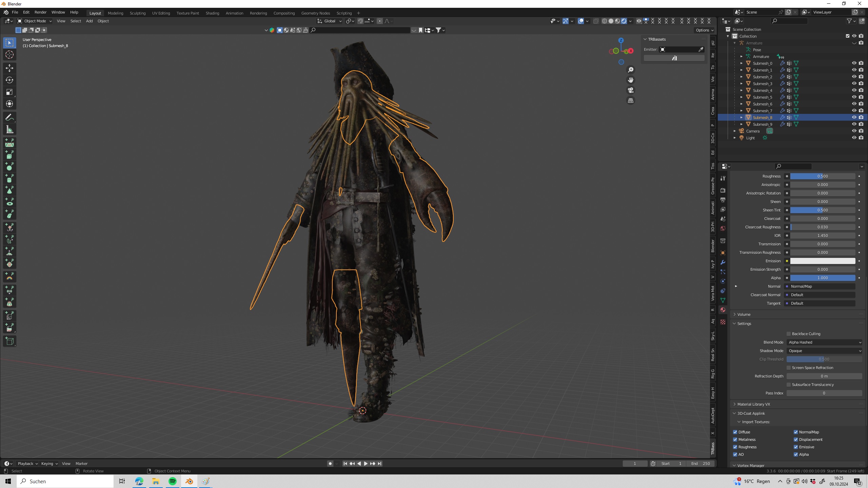Open the Blend Mode dropdown
Screen dimensions: 868x488
pyautogui.click(x=824, y=342)
